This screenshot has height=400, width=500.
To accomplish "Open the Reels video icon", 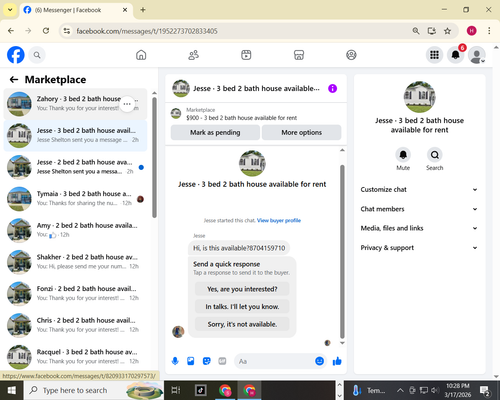I will [246, 55].
